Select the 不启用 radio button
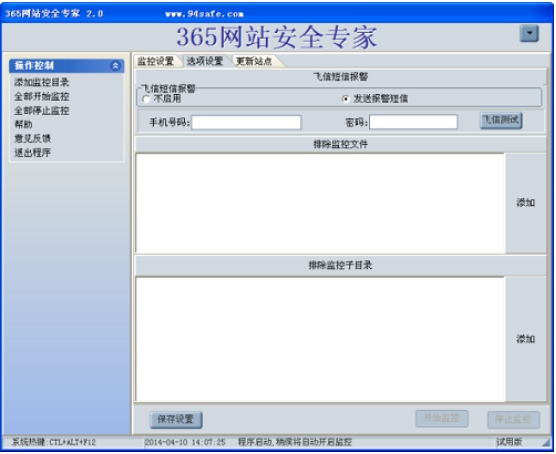This screenshot has height=454, width=556. coord(146,99)
